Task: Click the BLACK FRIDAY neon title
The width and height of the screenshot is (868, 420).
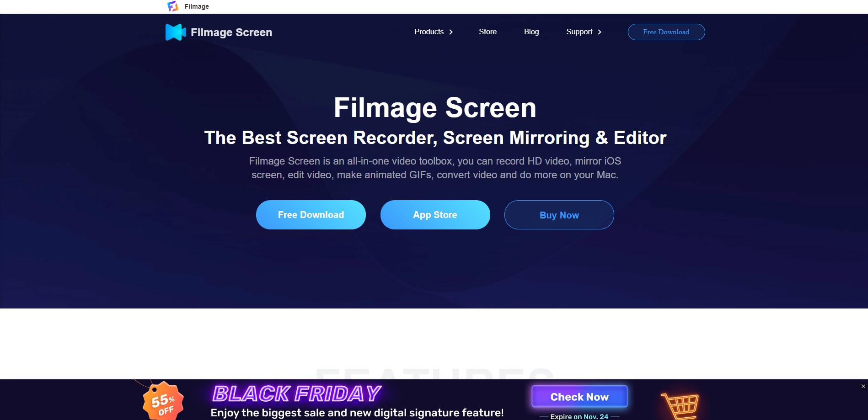Action: pyautogui.click(x=297, y=393)
